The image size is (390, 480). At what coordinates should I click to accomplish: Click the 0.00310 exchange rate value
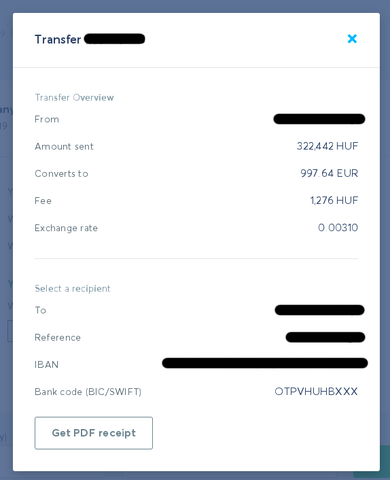pos(338,228)
